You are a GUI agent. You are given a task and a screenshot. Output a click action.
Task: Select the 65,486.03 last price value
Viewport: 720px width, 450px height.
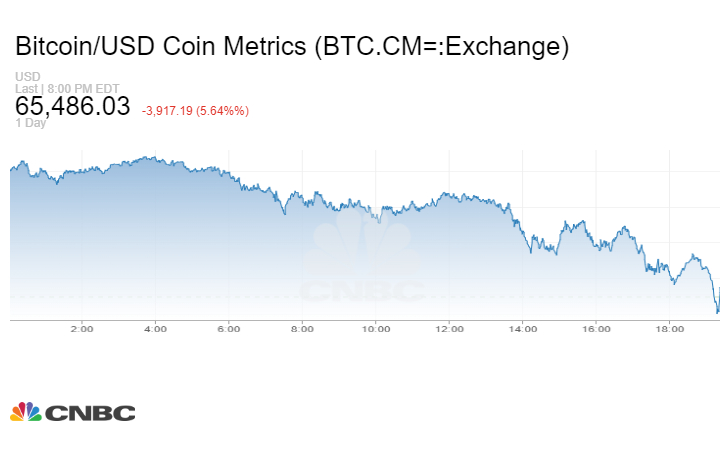72,106
